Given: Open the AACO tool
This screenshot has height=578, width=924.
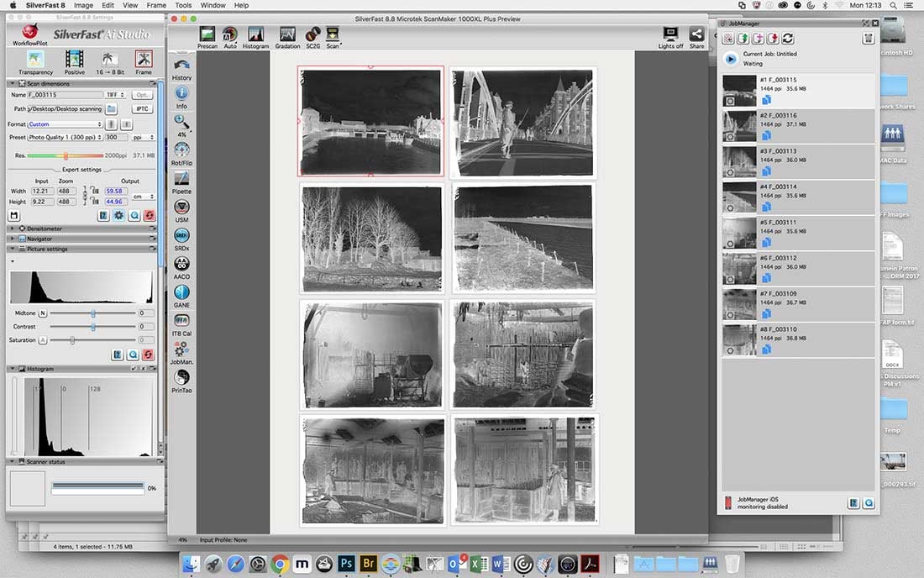Looking at the screenshot, I should 181,267.
